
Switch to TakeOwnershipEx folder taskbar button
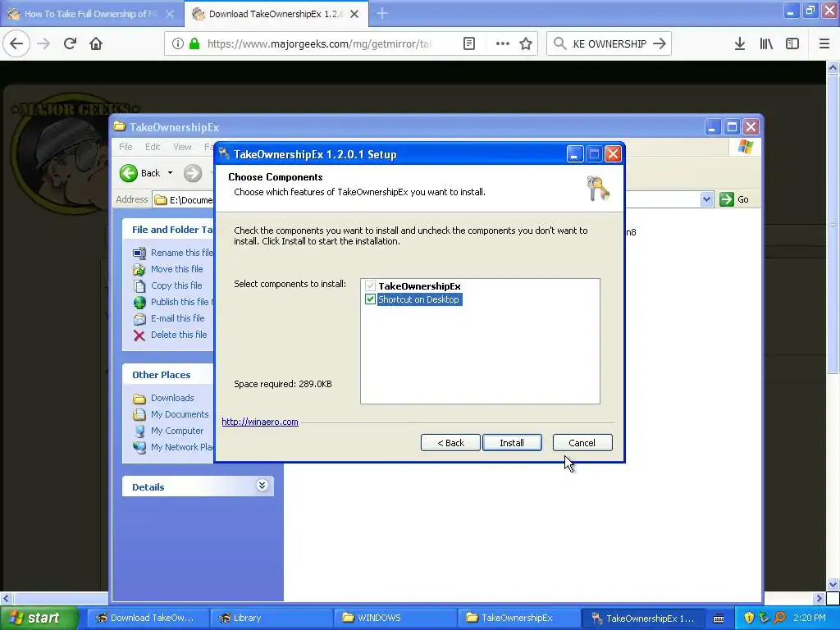point(518,618)
